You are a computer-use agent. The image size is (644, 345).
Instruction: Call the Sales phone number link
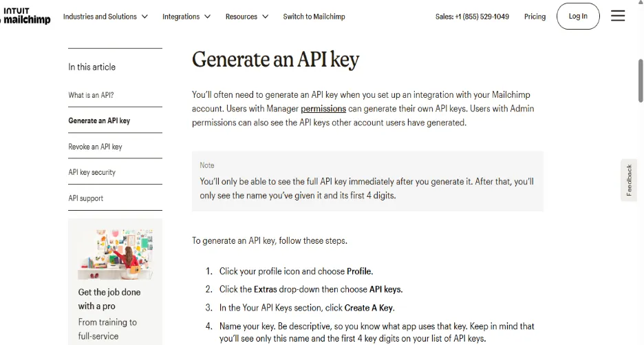[x=472, y=17]
